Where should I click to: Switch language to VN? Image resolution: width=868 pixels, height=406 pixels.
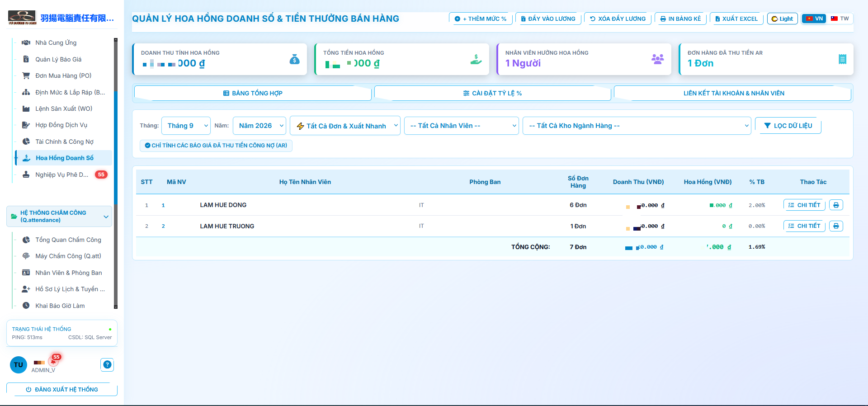[x=814, y=19]
